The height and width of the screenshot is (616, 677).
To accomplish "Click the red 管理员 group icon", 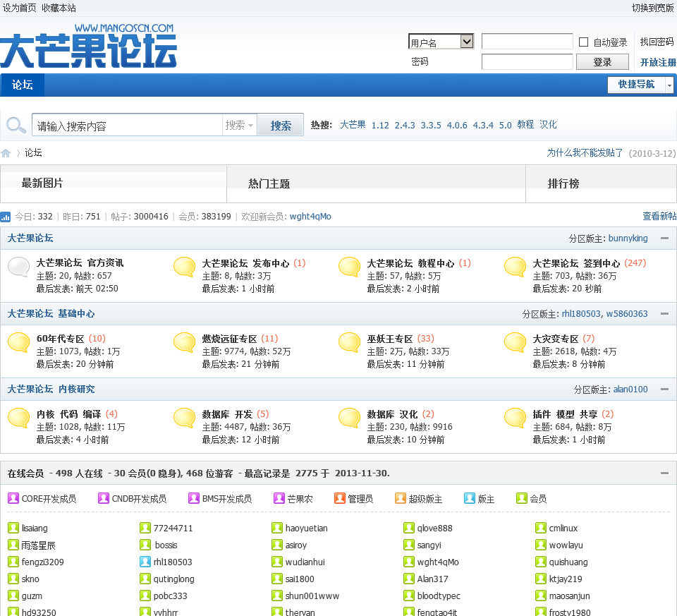I will (340, 498).
